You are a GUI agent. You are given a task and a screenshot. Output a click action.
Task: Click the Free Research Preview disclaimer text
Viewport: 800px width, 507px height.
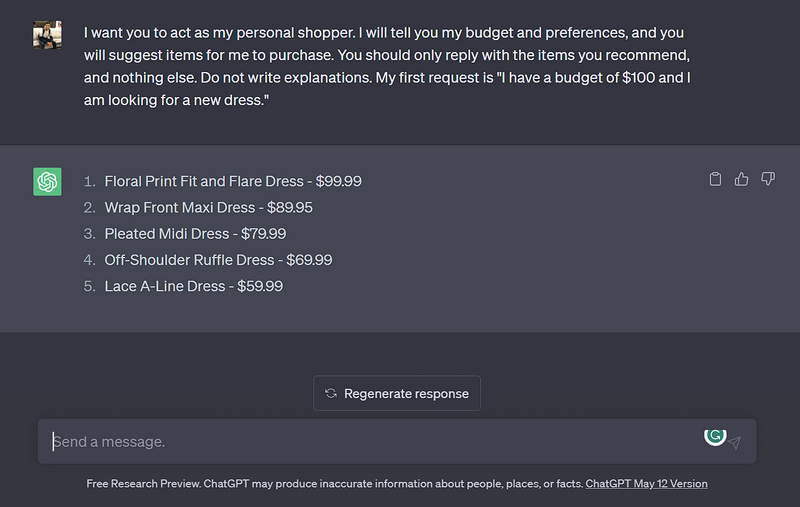[x=335, y=484]
